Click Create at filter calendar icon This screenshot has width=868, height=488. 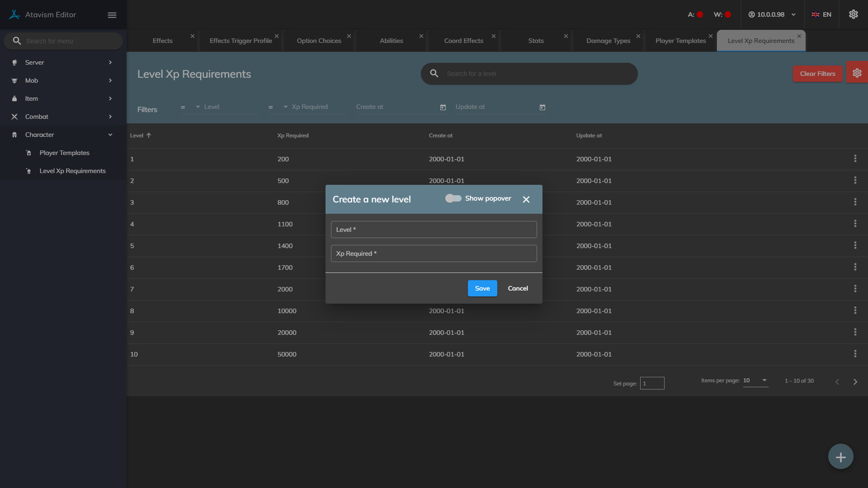(x=443, y=108)
